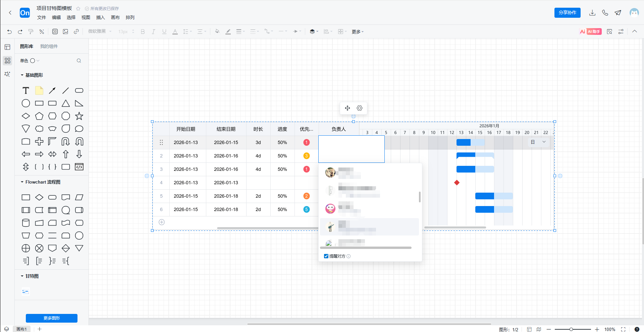Select the text T shape tool
The image size is (644, 332).
point(26,90)
